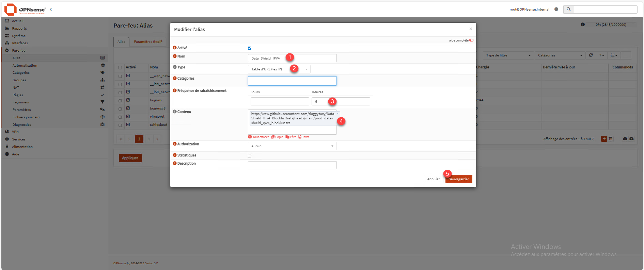The width and height of the screenshot is (644, 270).
Task: Toggle the aide complète switch
Action: coord(471,40)
